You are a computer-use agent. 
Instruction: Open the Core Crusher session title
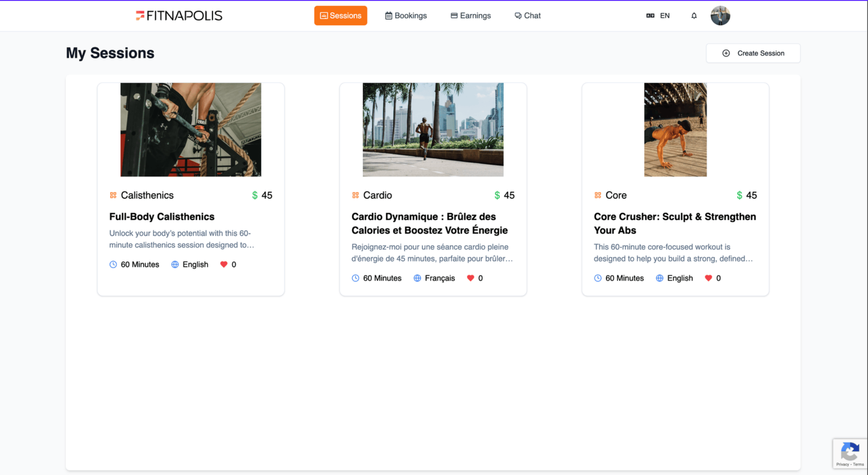pyautogui.click(x=675, y=223)
